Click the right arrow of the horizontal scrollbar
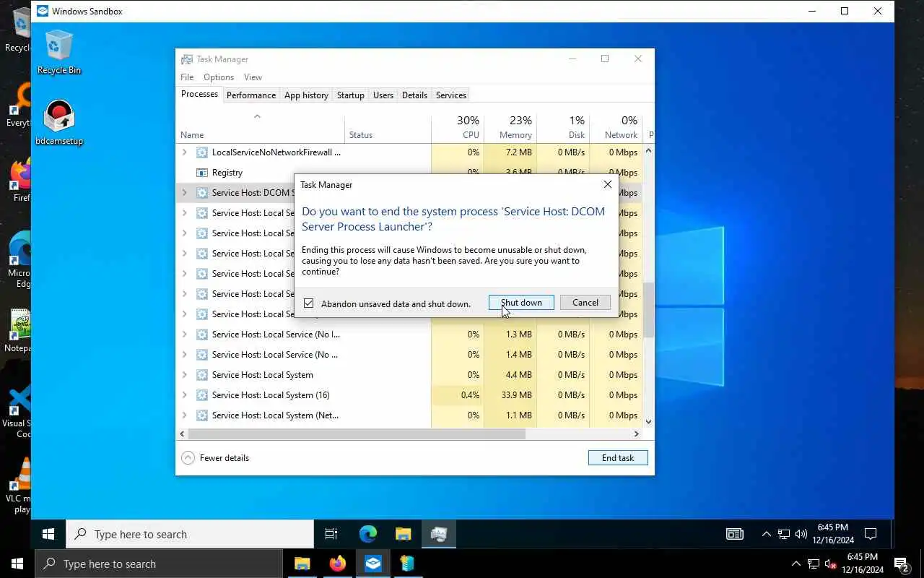Image resolution: width=924 pixels, height=578 pixels. click(637, 433)
